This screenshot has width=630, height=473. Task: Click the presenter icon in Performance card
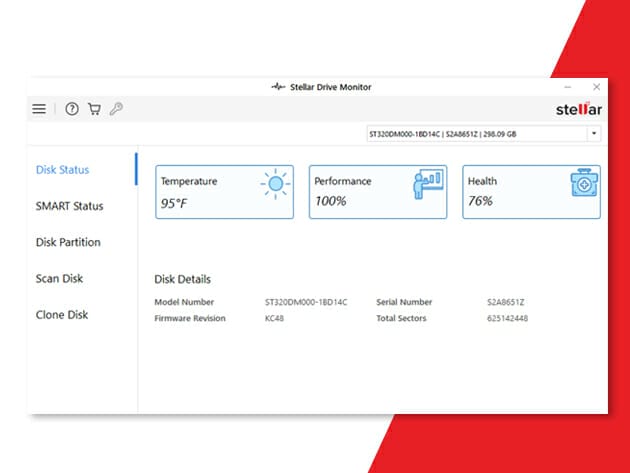pyautogui.click(x=428, y=185)
